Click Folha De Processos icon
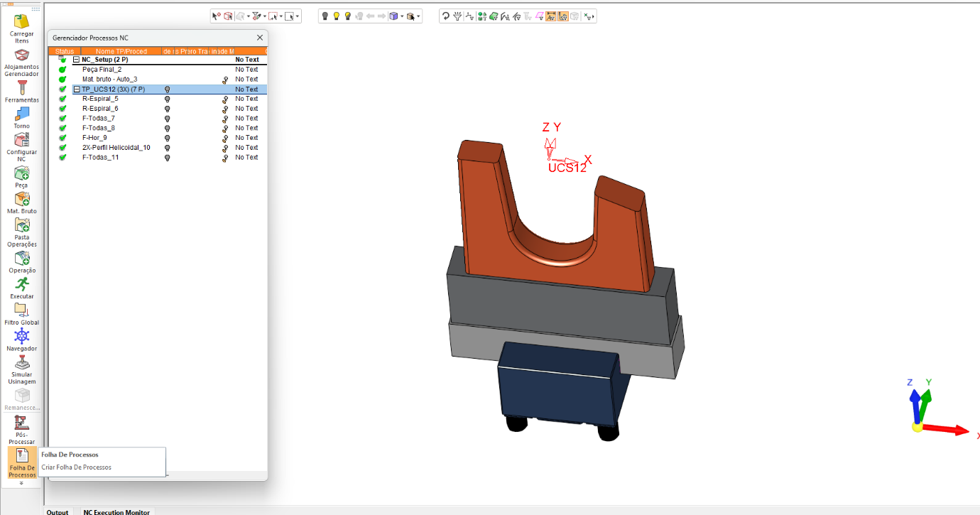 tap(22, 455)
